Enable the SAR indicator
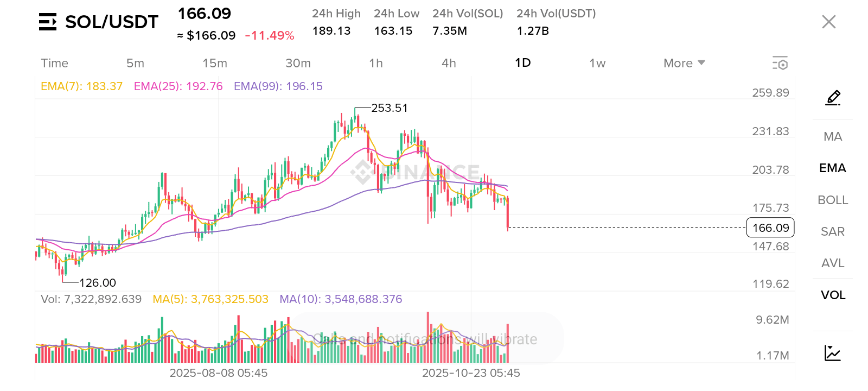 click(833, 231)
